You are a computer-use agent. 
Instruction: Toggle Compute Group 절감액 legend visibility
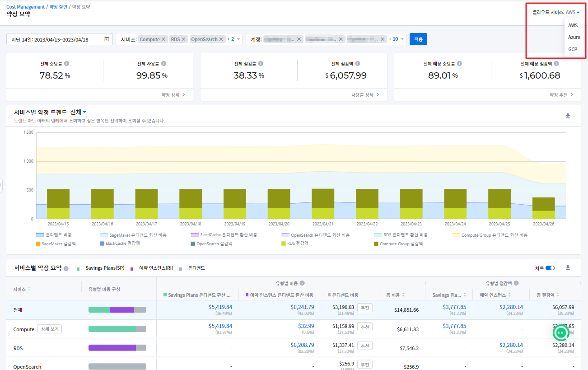tap(397, 244)
